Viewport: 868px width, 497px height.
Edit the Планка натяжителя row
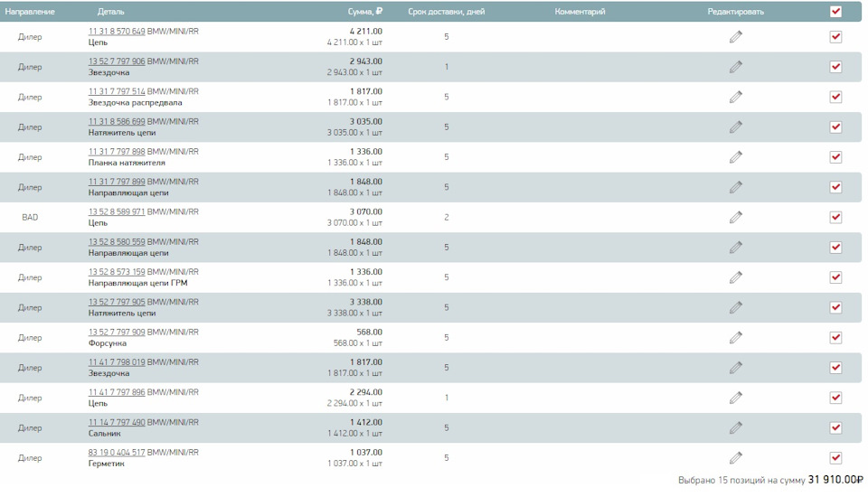point(736,157)
